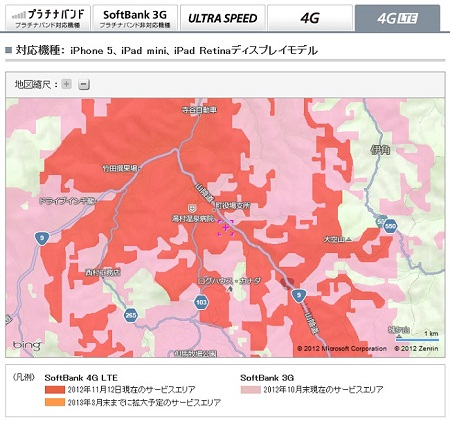The height and width of the screenshot is (421, 450).
Task: Switch to the SoftBank 3G tab
Action: [x=135, y=18]
